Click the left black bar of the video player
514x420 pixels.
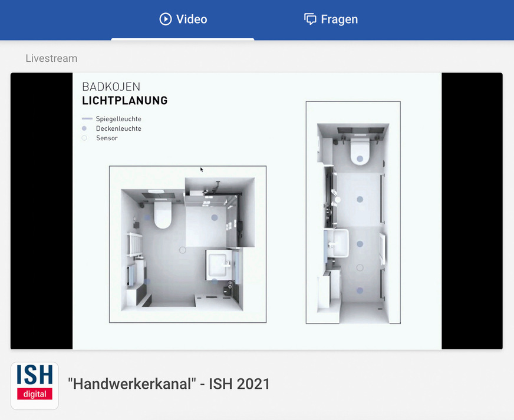pos(41,211)
